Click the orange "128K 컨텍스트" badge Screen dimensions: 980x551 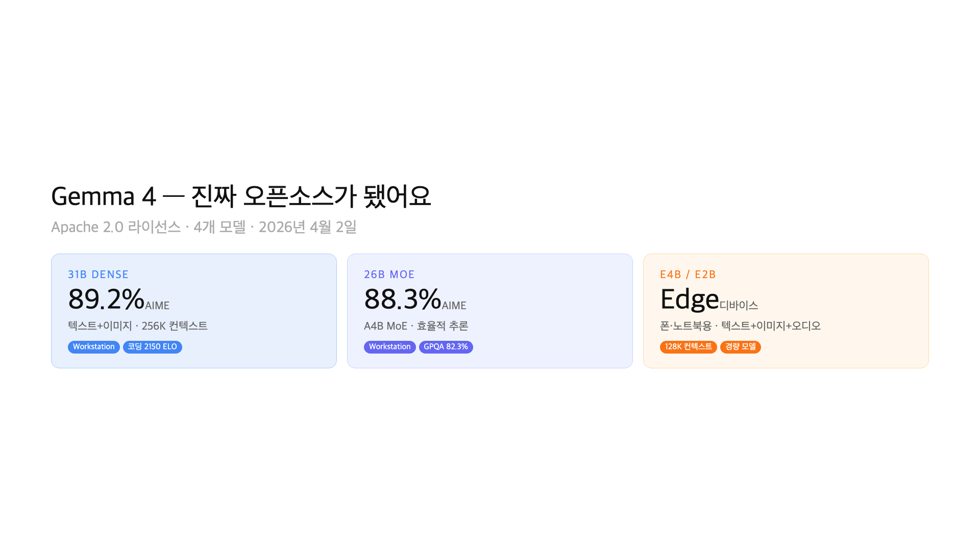(688, 347)
